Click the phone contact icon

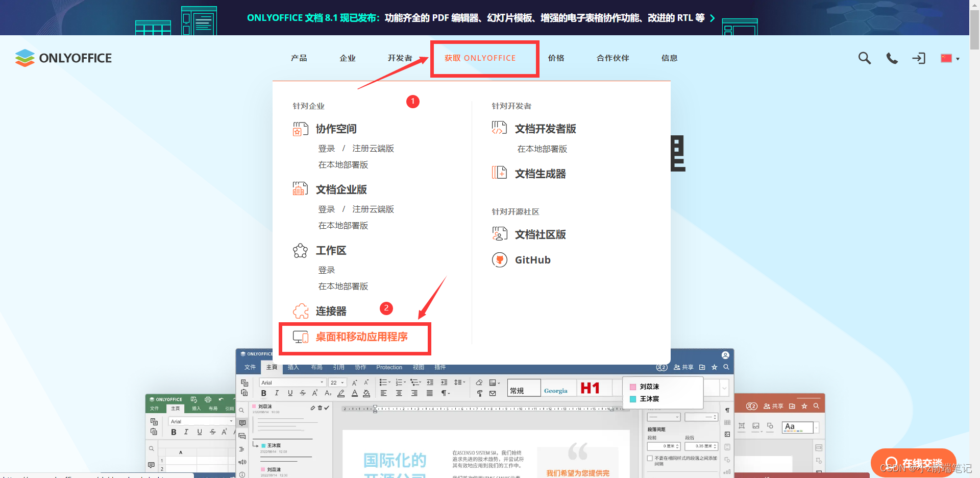click(x=892, y=58)
